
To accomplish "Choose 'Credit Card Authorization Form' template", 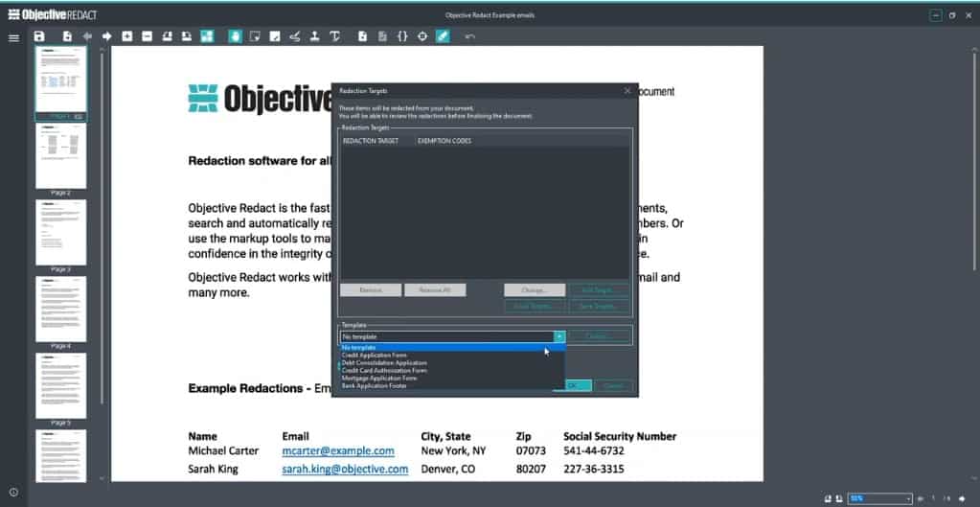I will tap(452, 370).
